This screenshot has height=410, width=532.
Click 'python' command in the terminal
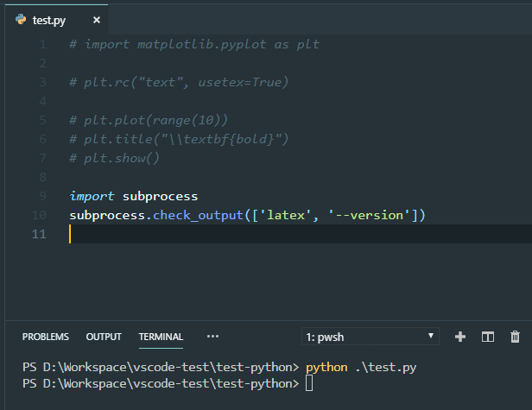pyautogui.click(x=326, y=367)
